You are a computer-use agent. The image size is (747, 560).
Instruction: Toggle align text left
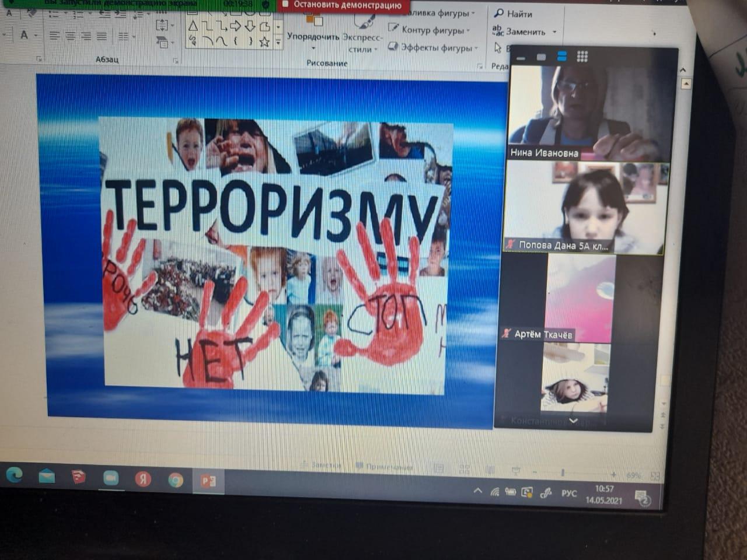click(x=54, y=36)
